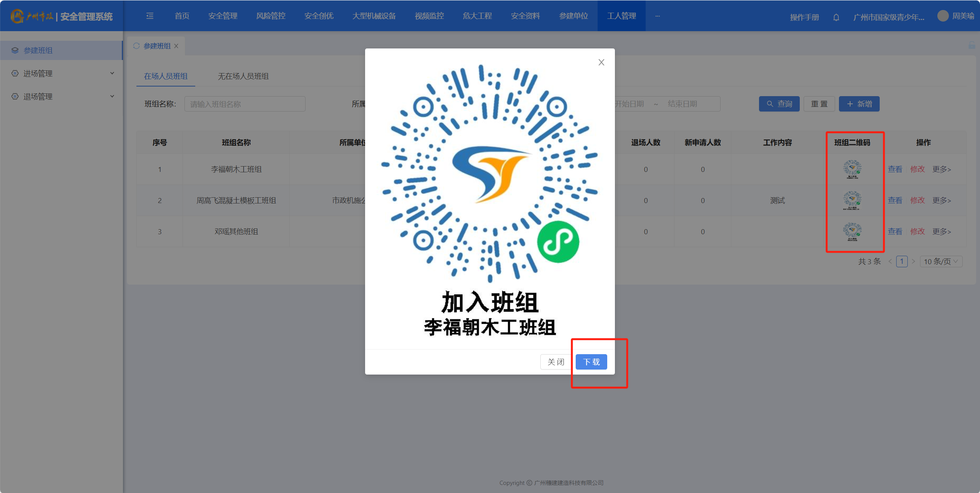Close the QR code dialog with X
Screen dimensions: 980x493
pyautogui.click(x=601, y=62)
